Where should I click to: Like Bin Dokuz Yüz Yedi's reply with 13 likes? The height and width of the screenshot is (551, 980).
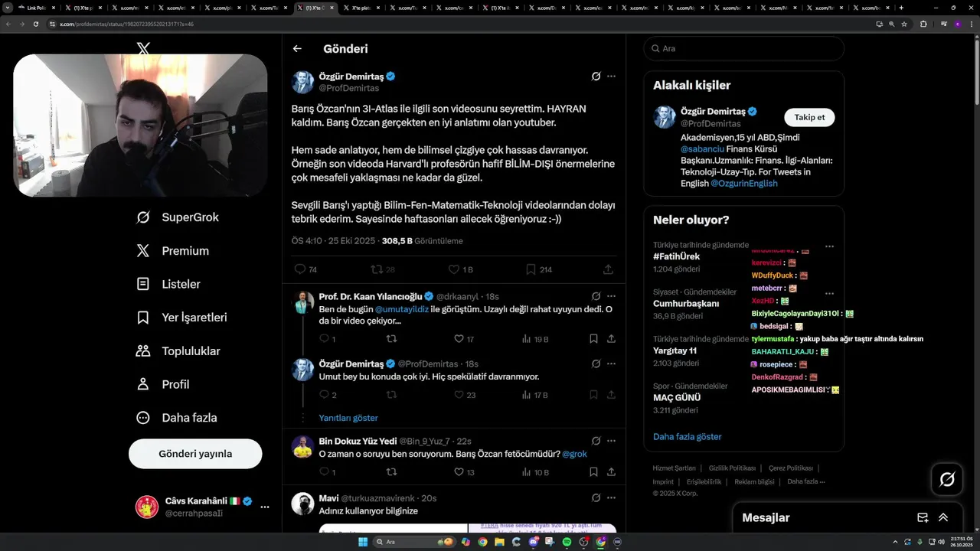coord(464,472)
